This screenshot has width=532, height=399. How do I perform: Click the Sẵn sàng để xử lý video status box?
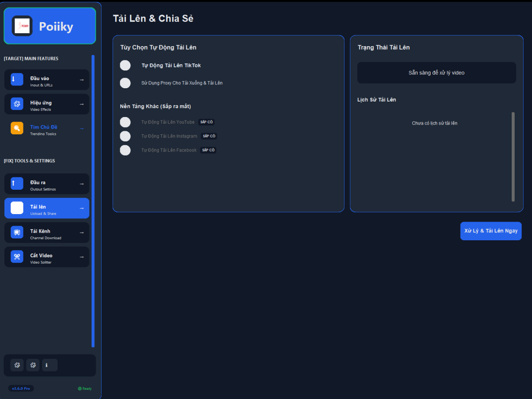click(436, 73)
